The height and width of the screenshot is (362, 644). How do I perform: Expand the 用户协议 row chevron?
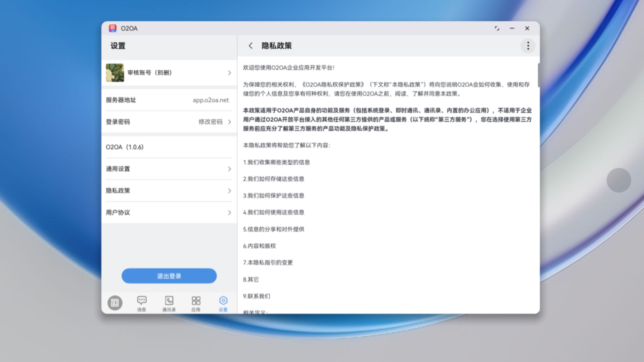pos(229,213)
